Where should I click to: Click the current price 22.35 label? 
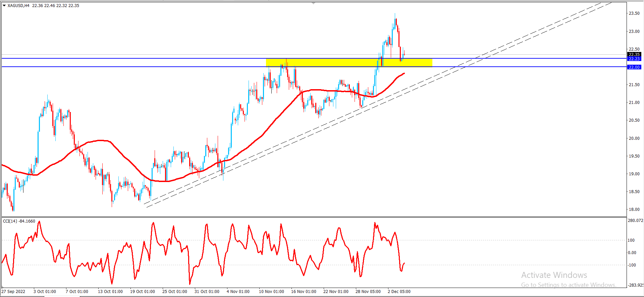[634, 54]
